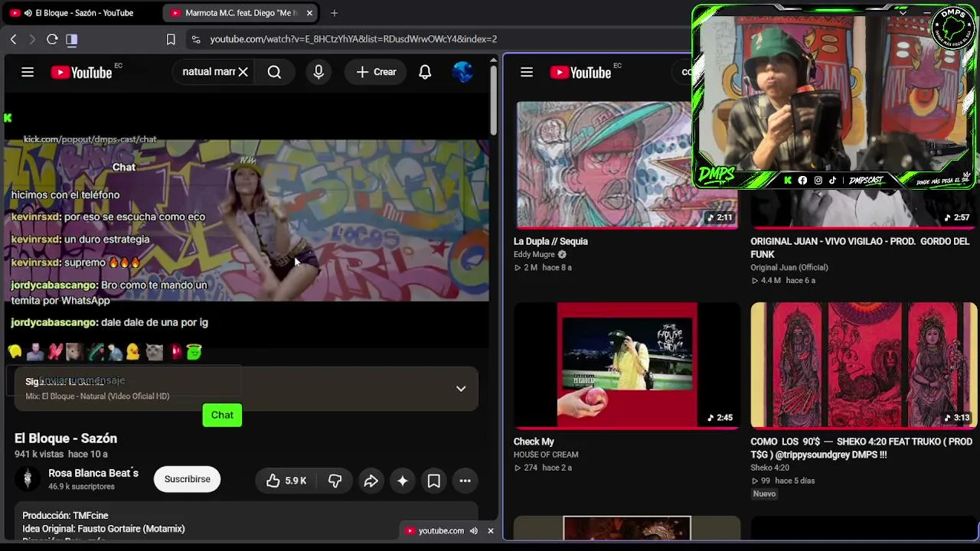
Task: Open the La Dupla // Sequia thumbnail
Action: 627,165
